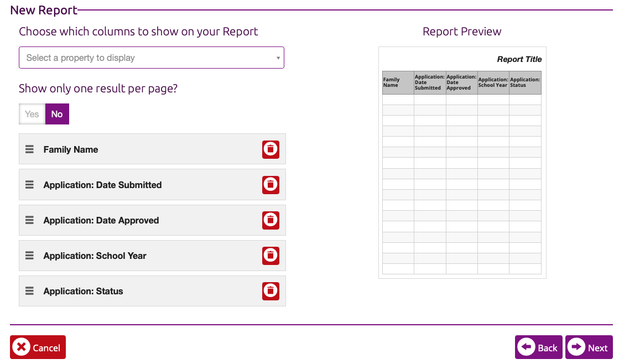Switch one result per page to Yes
Viewport: 619px width, 364px height.
coord(32,114)
